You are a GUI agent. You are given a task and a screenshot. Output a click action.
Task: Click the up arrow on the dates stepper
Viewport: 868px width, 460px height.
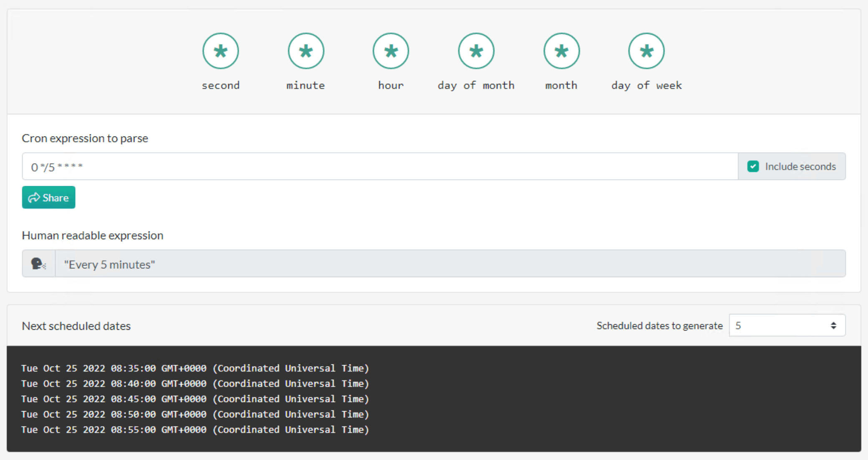pyautogui.click(x=833, y=322)
